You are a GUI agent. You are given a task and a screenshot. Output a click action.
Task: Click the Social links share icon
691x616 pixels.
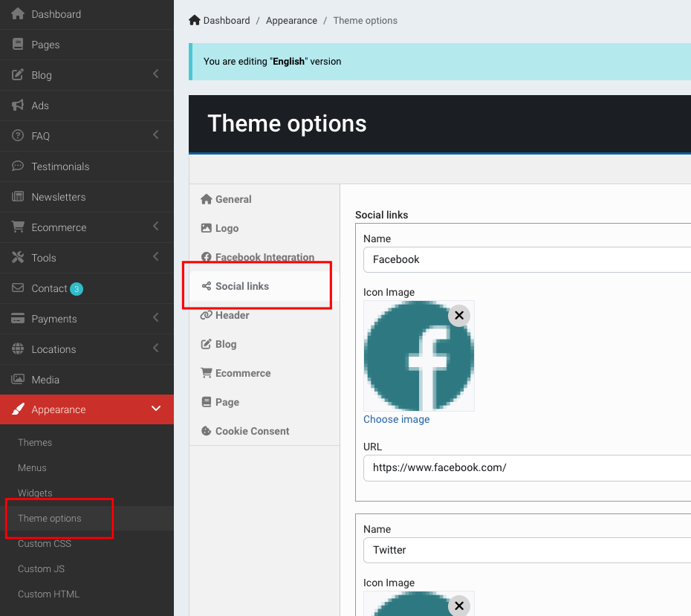click(207, 286)
